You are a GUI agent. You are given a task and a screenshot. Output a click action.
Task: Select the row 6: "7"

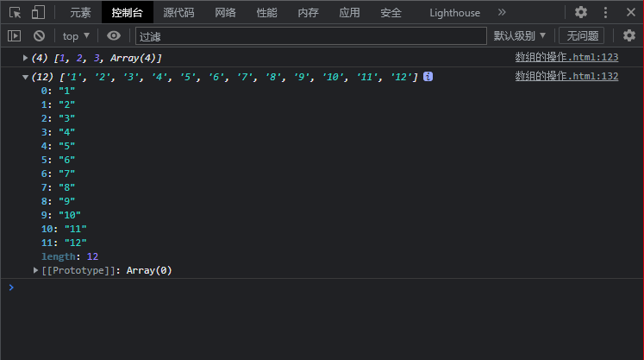(x=58, y=174)
